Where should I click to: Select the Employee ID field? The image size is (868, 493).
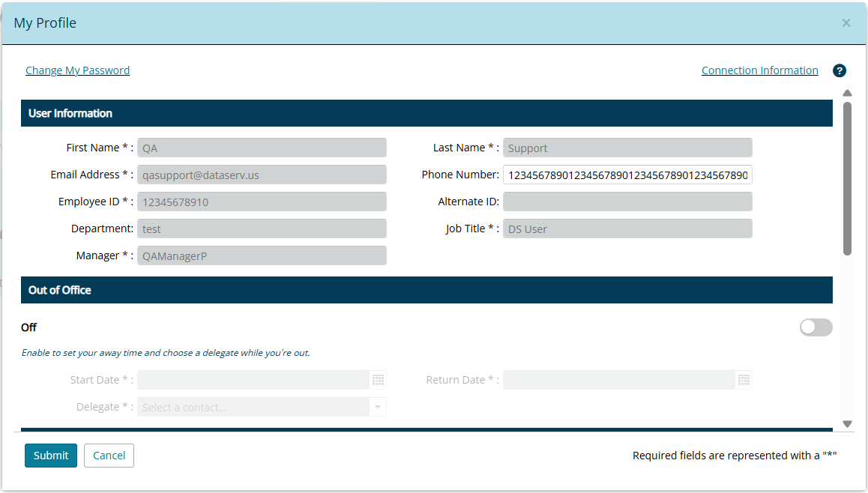(262, 202)
